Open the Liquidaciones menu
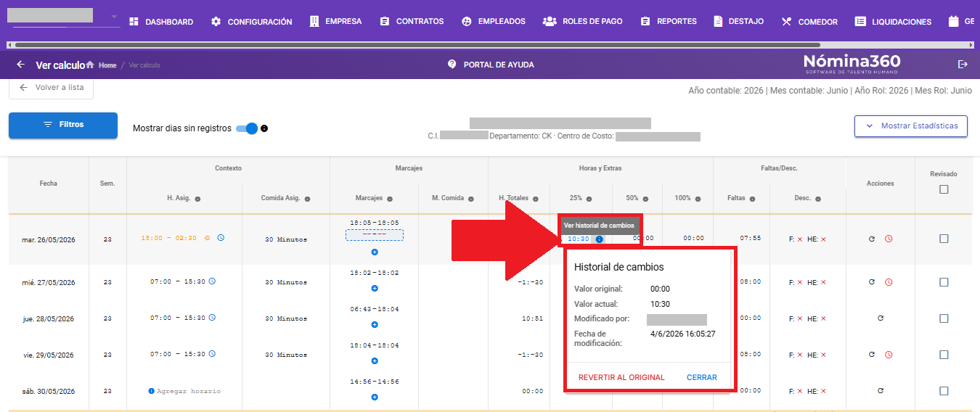Viewport: 980px width, 412px height. pyautogui.click(x=893, y=22)
